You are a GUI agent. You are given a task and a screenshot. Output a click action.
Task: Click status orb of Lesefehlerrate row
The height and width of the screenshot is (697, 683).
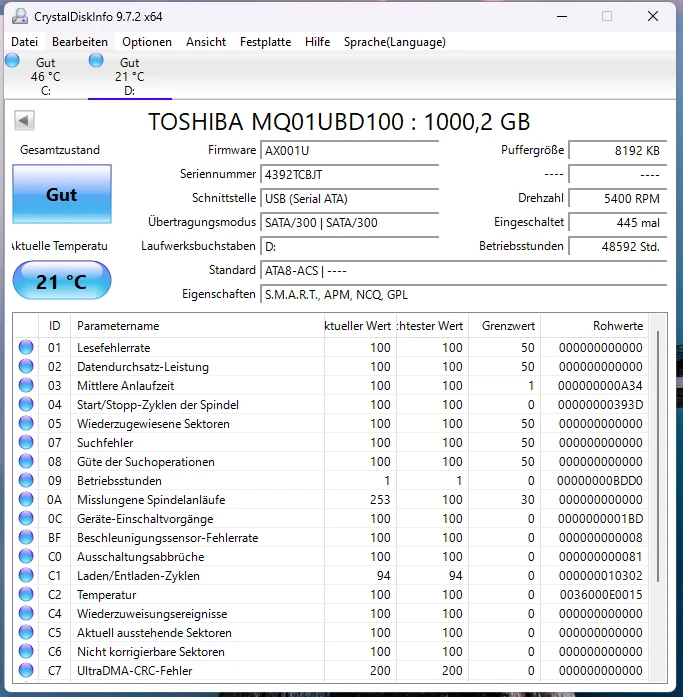26,347
